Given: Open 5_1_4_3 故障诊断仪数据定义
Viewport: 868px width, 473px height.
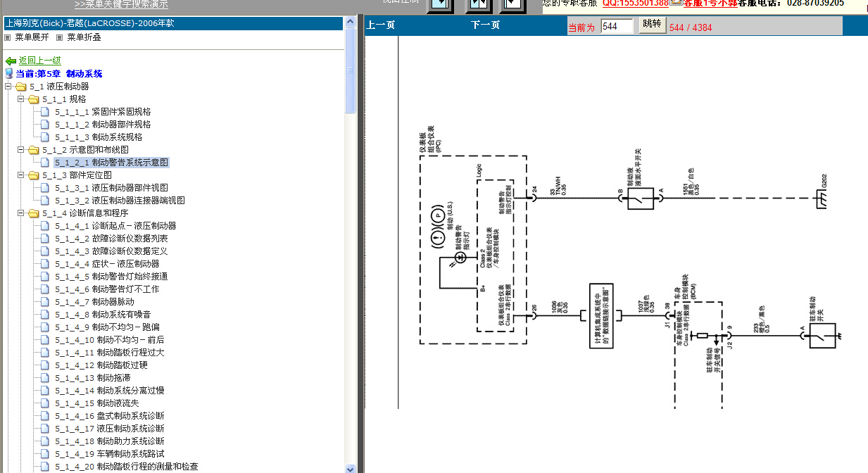Looking at the screenshot, I should [111, 251].
